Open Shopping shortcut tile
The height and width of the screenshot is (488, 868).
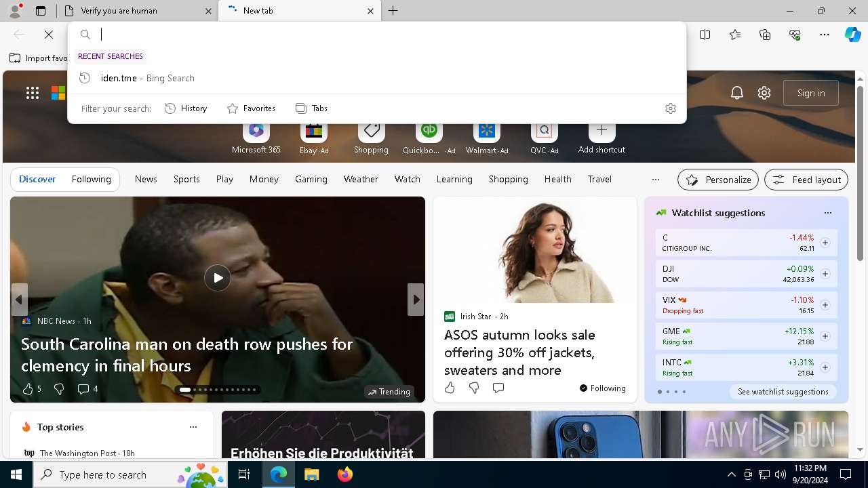click(x=371, y=138)
